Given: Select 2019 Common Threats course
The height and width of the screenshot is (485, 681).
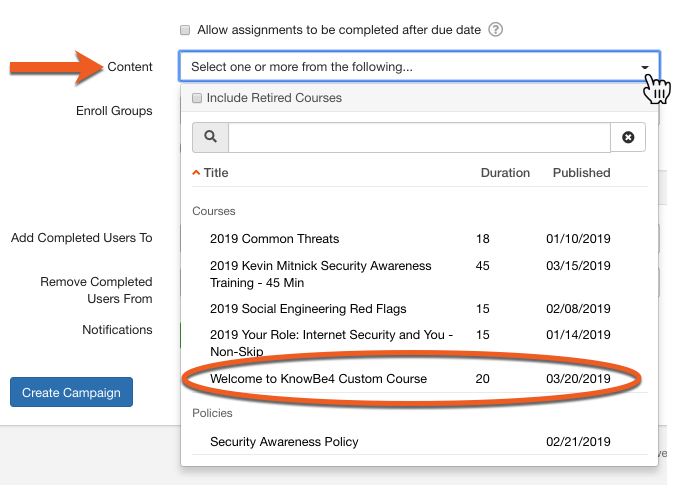Looking at the screenshot, I should 275,239.
